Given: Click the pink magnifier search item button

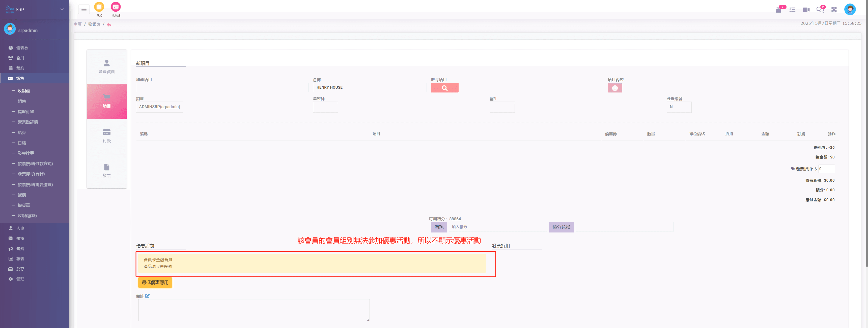Looking at the screenshot, I should (444, 88).
